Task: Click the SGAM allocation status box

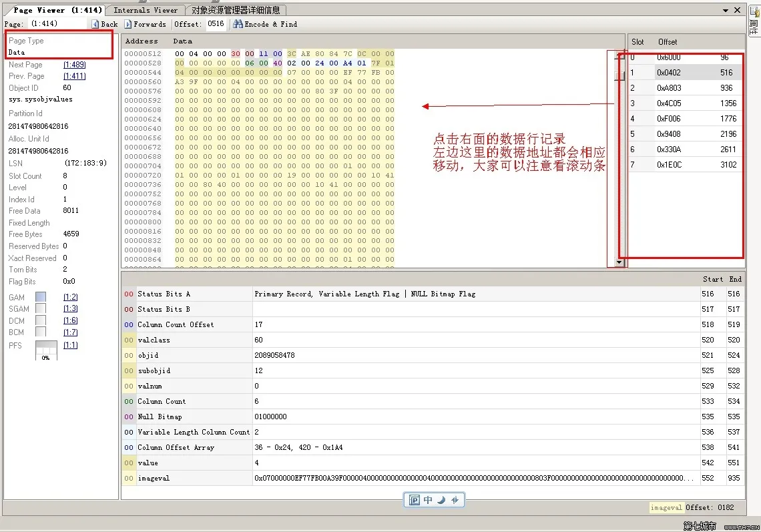Action: pos(41,308)
